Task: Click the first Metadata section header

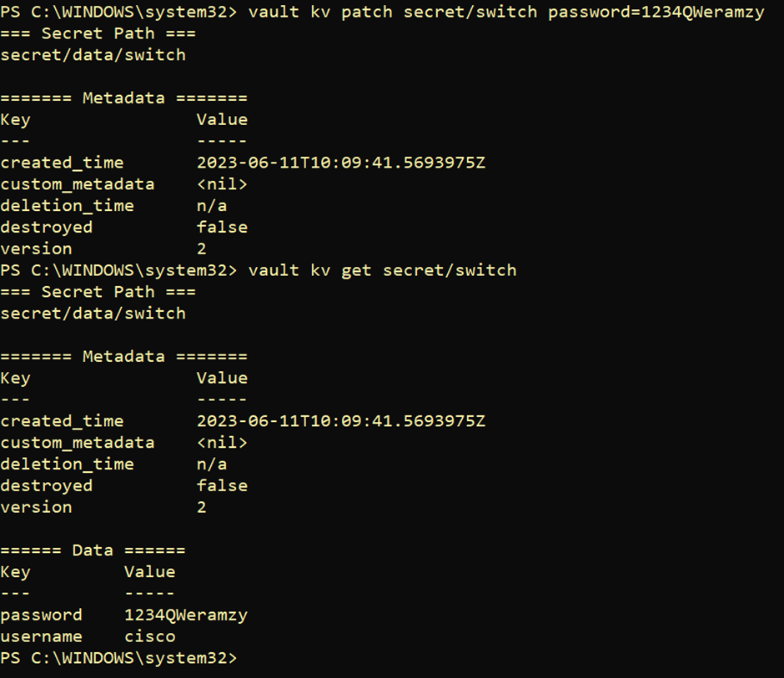Action: (x=123, y=98)
